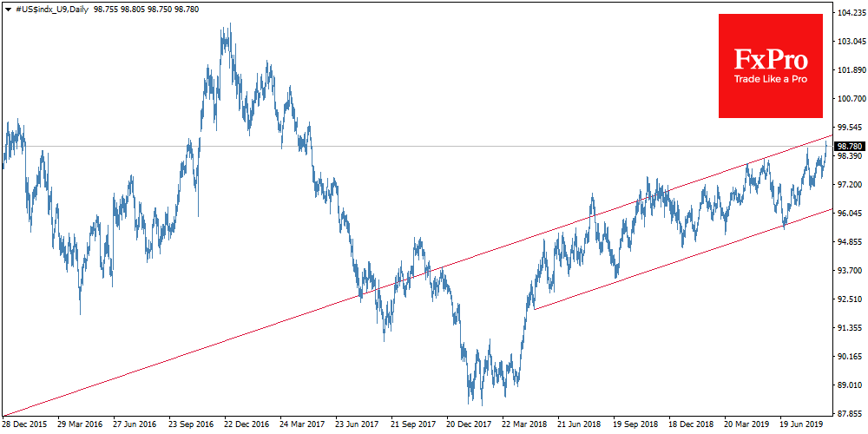
Task: Click the FxPro logo
Action: pos(771,61)
